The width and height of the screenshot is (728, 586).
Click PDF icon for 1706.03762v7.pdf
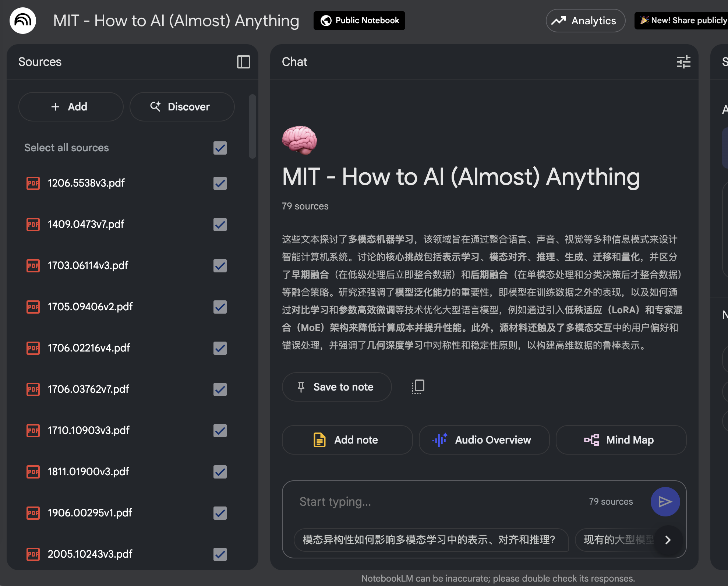pos(33,389)
